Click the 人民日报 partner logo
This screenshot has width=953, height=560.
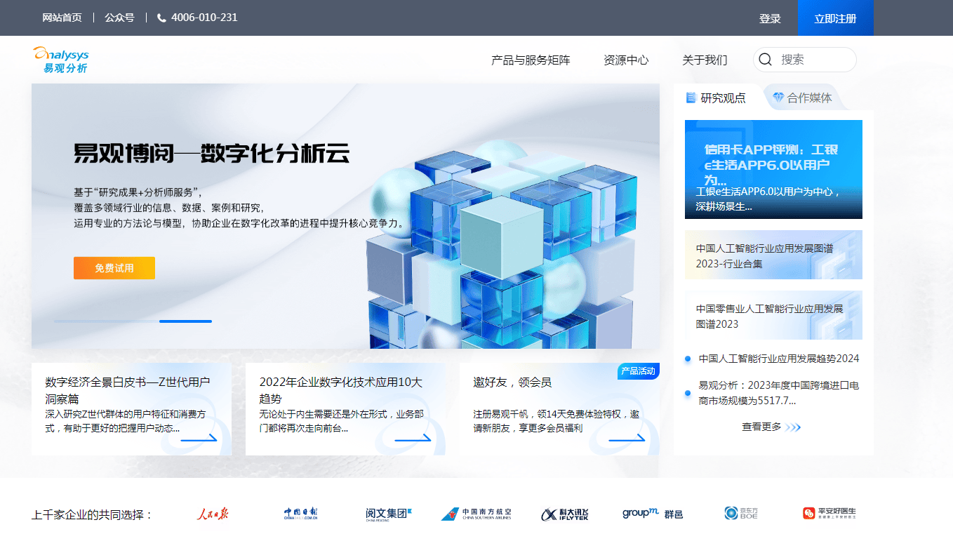pos(214,512)
